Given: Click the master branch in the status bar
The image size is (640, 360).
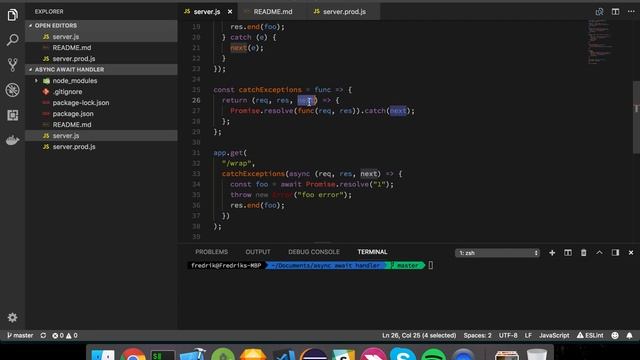Looking at the screenshot, I should 20,336.
